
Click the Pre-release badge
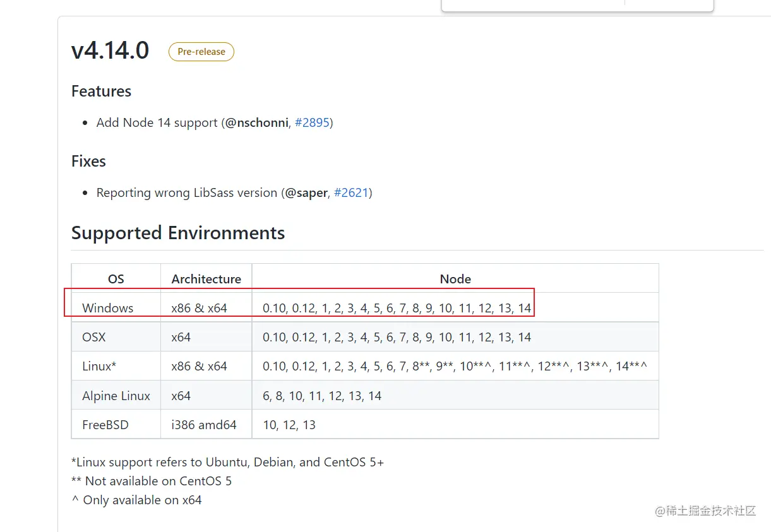[x=201, y=52]
